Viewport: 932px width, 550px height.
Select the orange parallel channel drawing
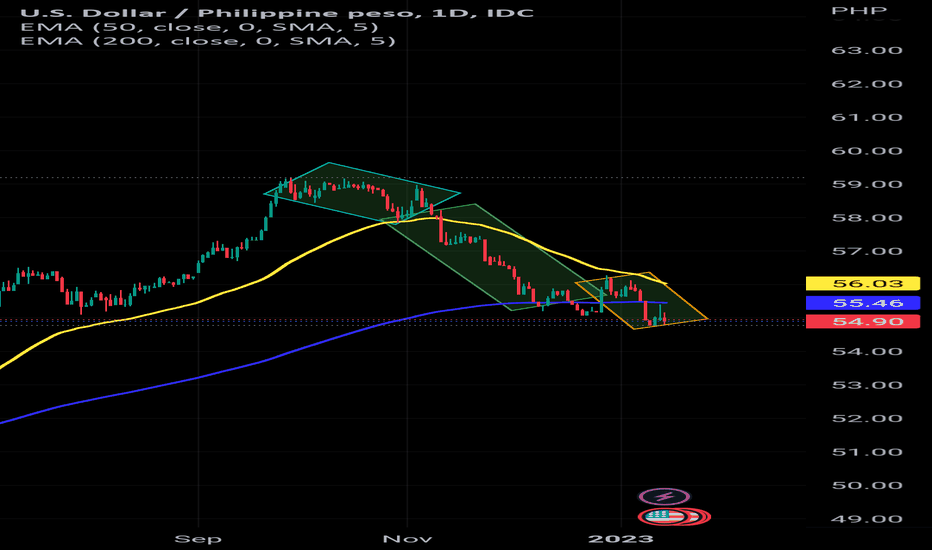[x=642, y=300]
